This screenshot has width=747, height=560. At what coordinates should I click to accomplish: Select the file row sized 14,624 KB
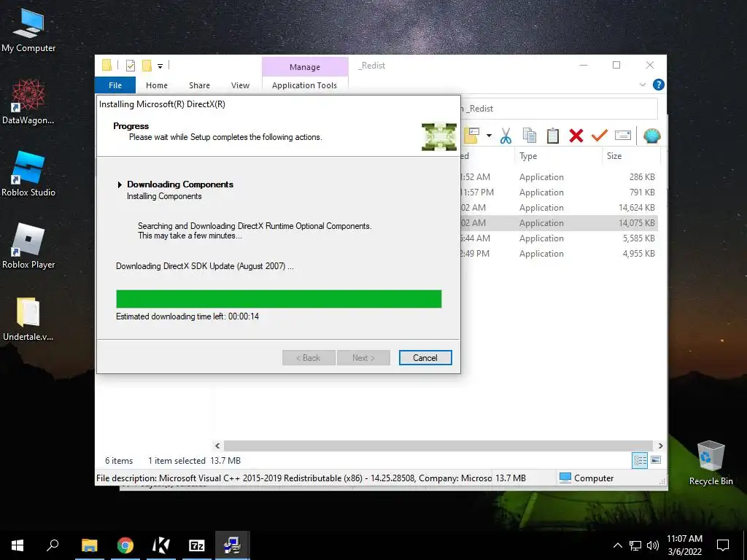tap(559, 207)
